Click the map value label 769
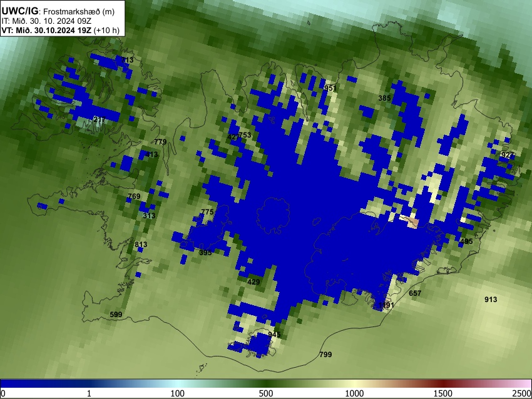This screenshot has height=399, width=532. coord(134,196)
